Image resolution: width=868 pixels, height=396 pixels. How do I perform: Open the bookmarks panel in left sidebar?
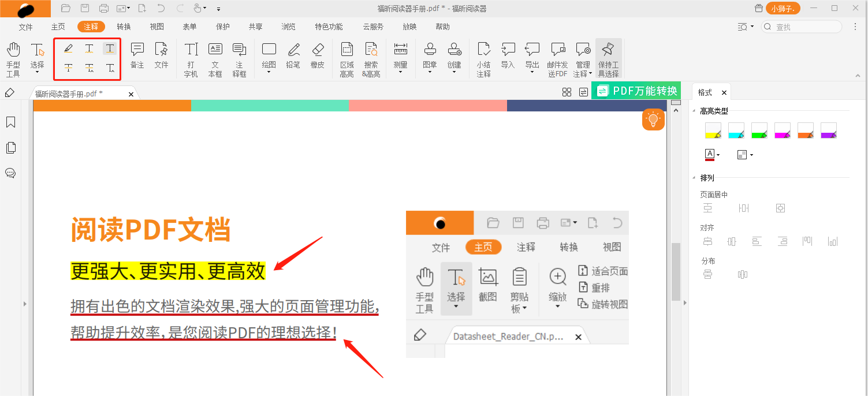(10, 122)
